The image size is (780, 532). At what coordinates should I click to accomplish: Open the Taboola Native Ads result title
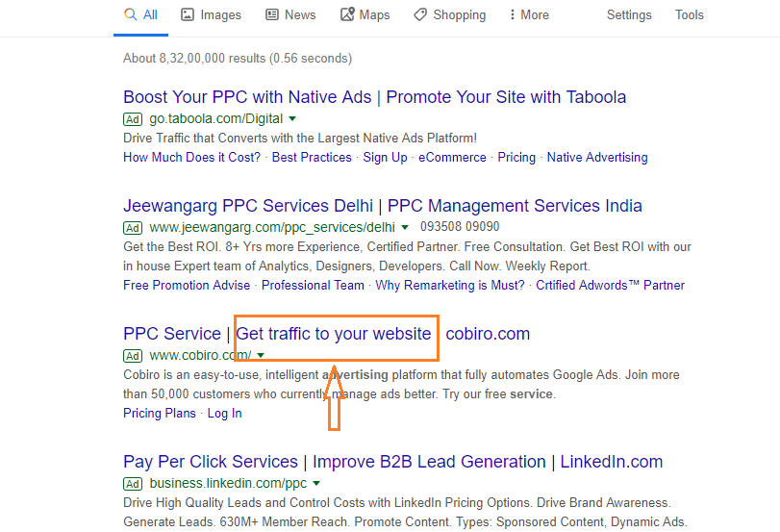[374, 97]
